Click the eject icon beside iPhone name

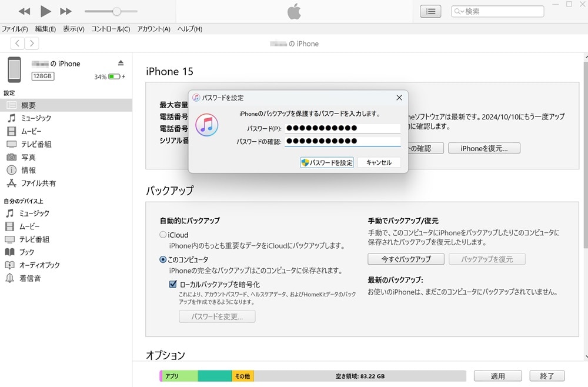tap(121, 63)
